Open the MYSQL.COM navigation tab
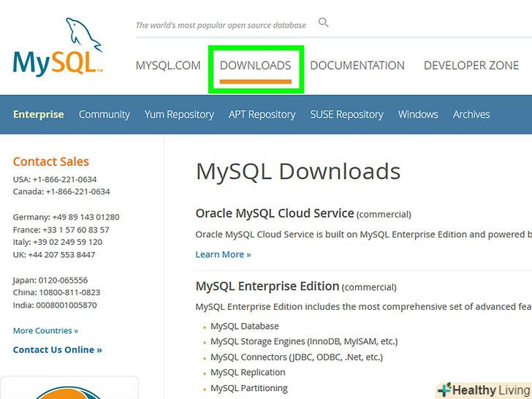 pos(168,65)
